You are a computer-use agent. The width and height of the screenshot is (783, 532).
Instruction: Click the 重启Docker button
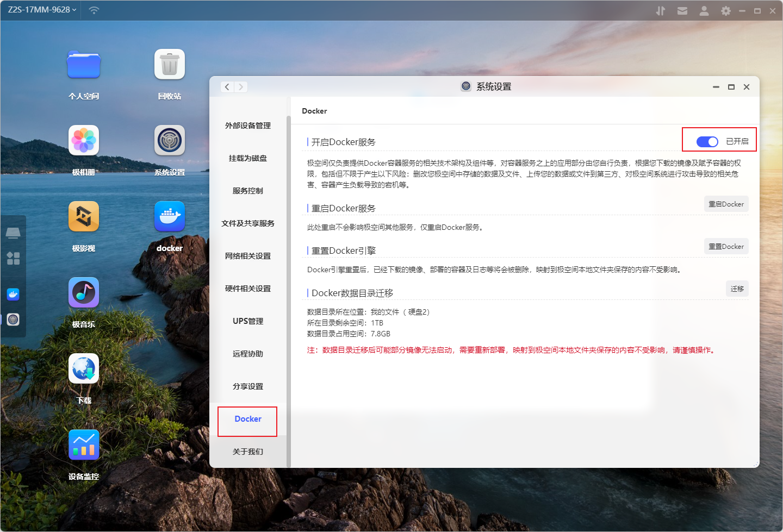click(x=726, y=204)
